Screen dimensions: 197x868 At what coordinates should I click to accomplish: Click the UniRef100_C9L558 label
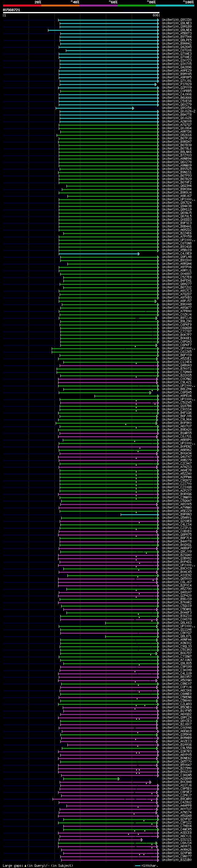click(176, 748)
